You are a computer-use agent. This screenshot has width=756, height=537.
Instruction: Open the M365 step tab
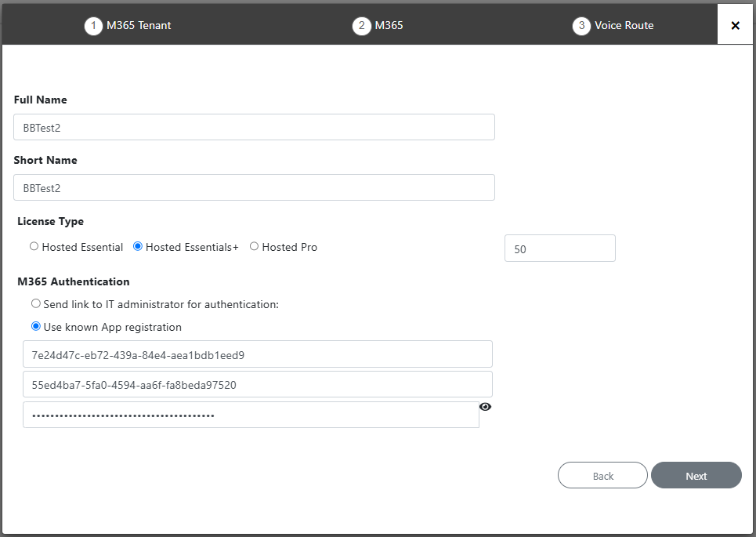[389, 26]
